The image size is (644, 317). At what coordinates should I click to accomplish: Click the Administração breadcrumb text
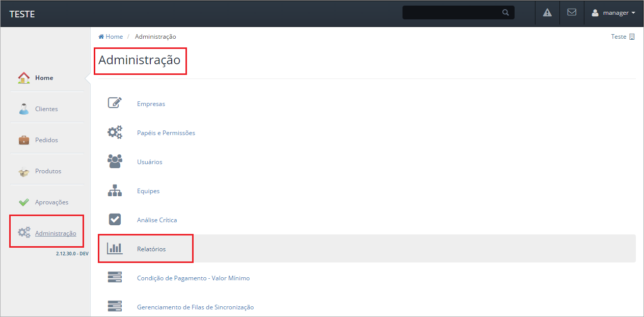click(155, 37)
